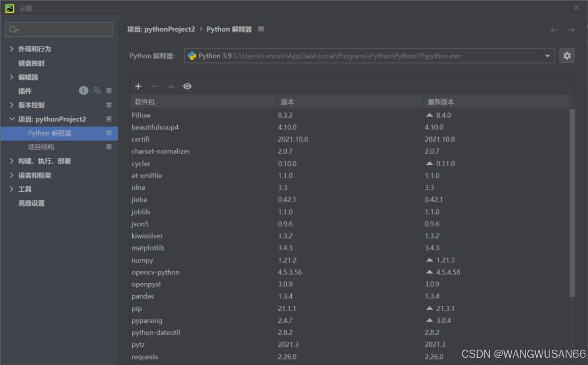
Task: Click the upgrade package arrow icon
Action: [171, 86]
